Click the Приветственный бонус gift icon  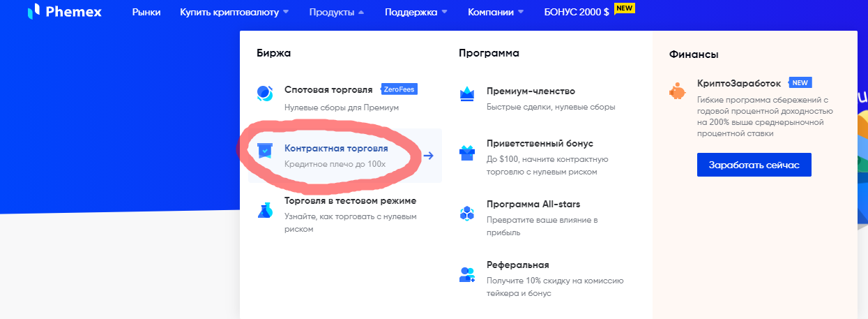click(467, 153)
